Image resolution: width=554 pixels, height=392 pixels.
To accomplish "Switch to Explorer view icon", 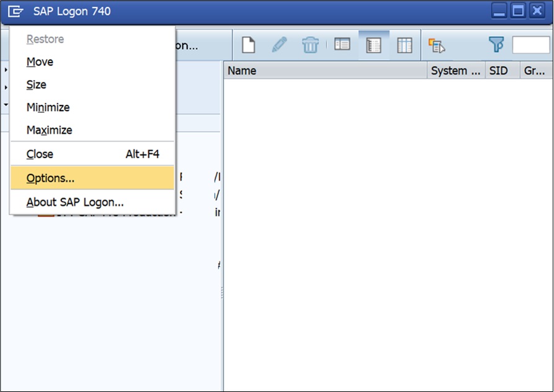I will pos(342,45).
